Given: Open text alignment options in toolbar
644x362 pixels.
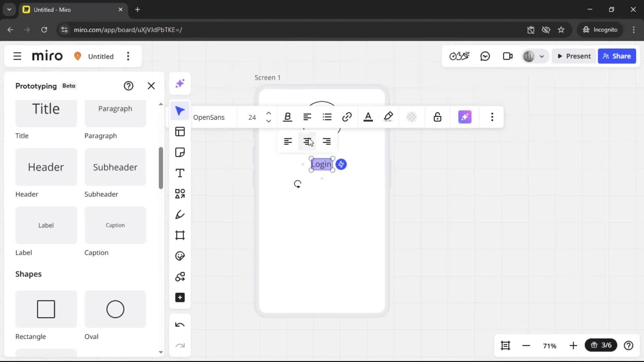Looking at the screenshot, I should click(x=307, y=117).
